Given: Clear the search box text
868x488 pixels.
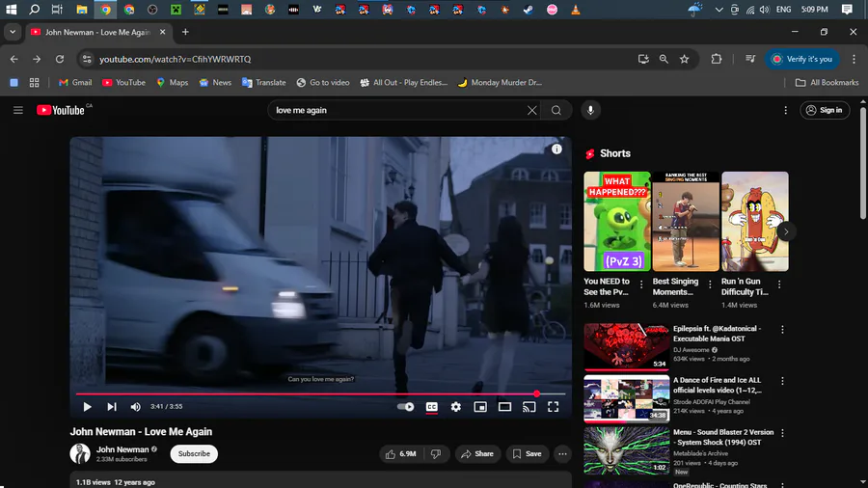Looking at the screenshot, I should tap(532, 110).
